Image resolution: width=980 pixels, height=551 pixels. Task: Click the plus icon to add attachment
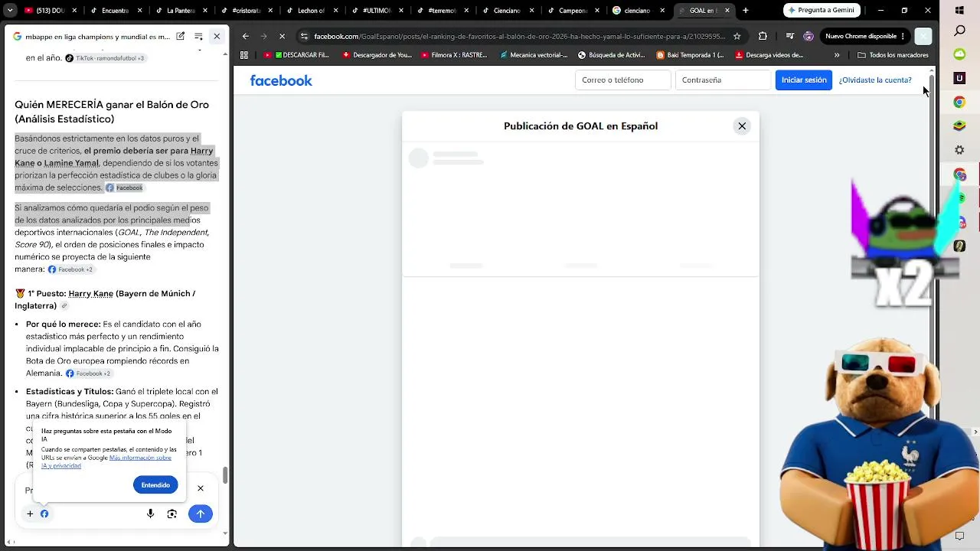pos(30,514)
